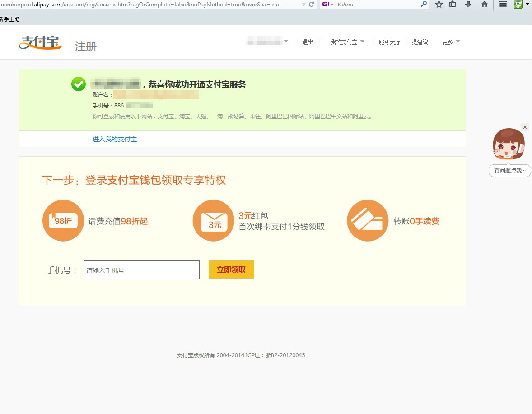The height and width of the screenshot is (414, 532).
Task: Focus the 请输入手机号 phone input field
Action: (141, 270)
